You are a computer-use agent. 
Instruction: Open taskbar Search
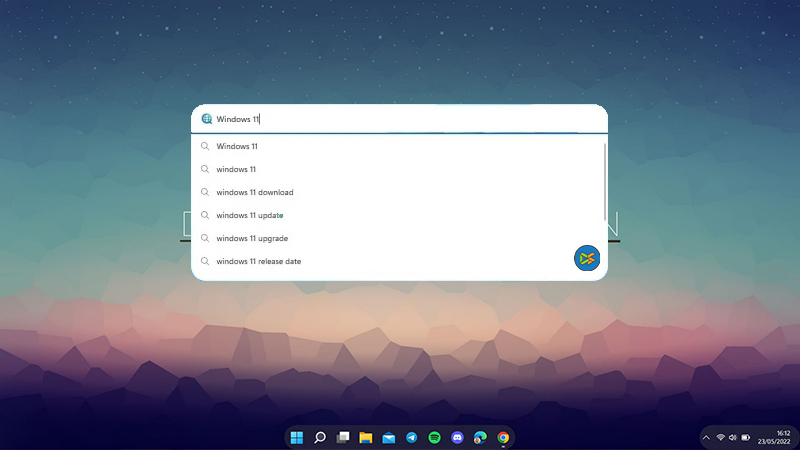[320, 438]
